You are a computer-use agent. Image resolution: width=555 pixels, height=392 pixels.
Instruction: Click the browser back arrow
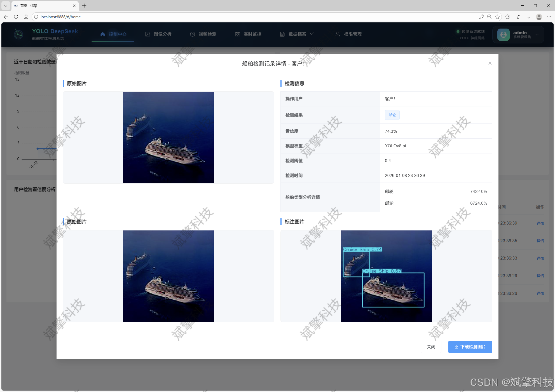point(6,17)
